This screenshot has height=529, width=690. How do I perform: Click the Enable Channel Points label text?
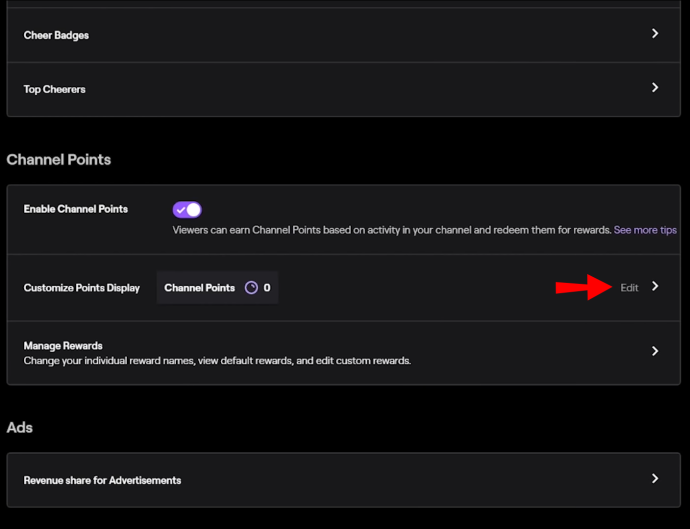(76, 209)
